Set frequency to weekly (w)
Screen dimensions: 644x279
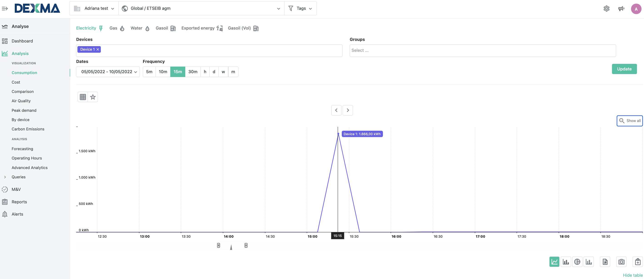pyautogui.click(x=223, y=72)
